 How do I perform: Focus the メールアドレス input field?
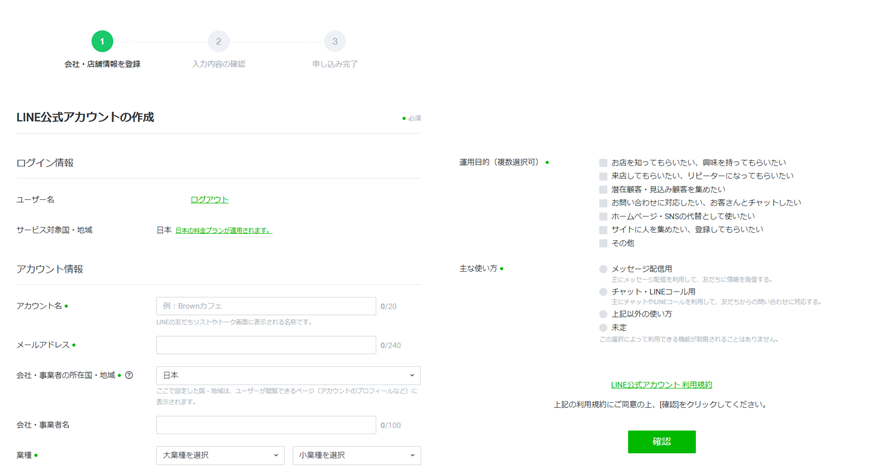(266, 345)
